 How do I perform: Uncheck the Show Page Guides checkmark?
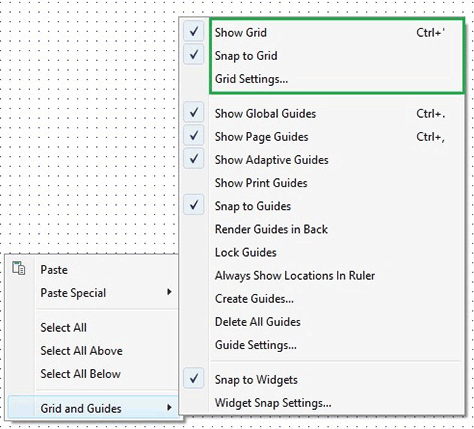(194, 136)
